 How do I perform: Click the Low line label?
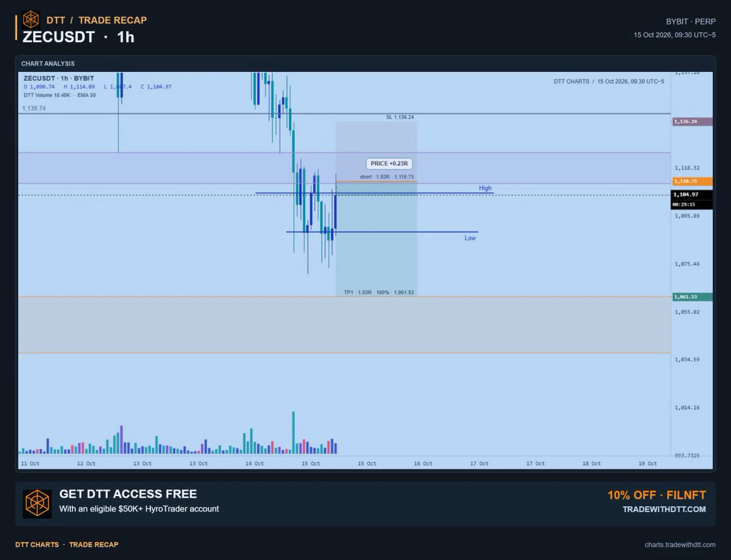[470, 238]
